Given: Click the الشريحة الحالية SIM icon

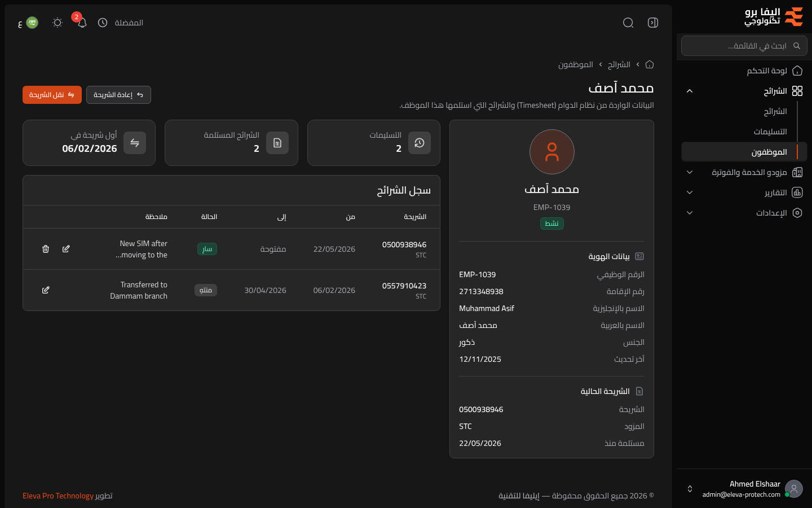Looking at the screenshot, I should [639, 391].
